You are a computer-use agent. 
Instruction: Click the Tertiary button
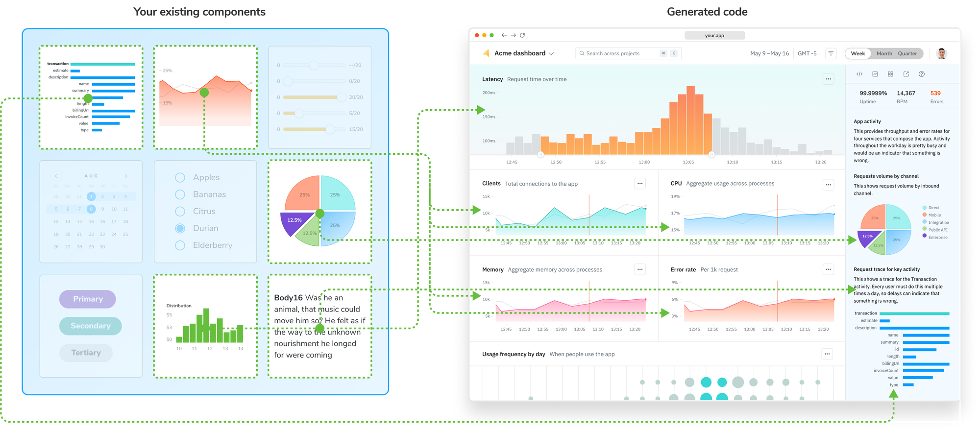coord(86,353)
